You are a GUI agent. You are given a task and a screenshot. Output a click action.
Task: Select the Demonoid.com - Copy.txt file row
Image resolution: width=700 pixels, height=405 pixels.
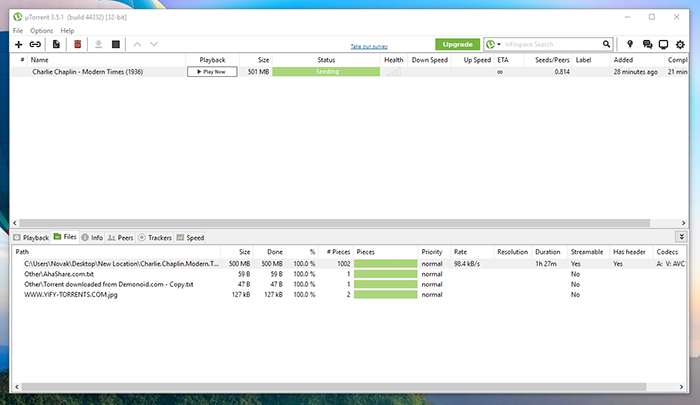click(348, 284)
